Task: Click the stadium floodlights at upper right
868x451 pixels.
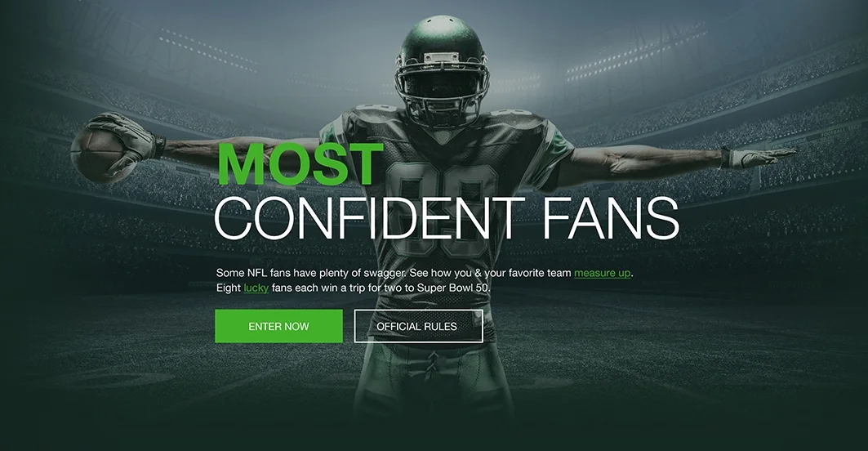Action: pos(637,52)
